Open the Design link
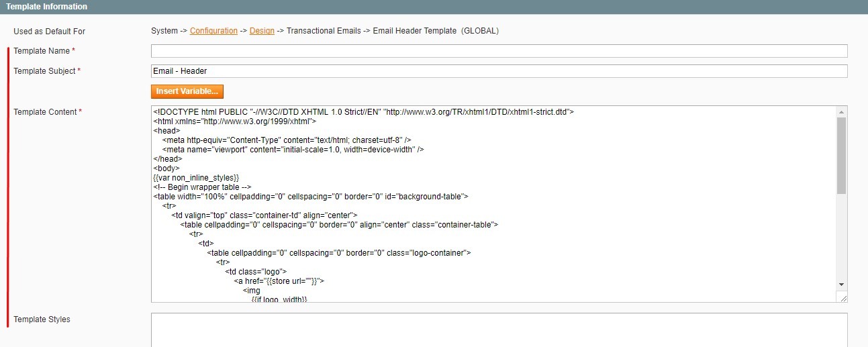The width and height of the screenshot is (868, 347). coord(262,31)
